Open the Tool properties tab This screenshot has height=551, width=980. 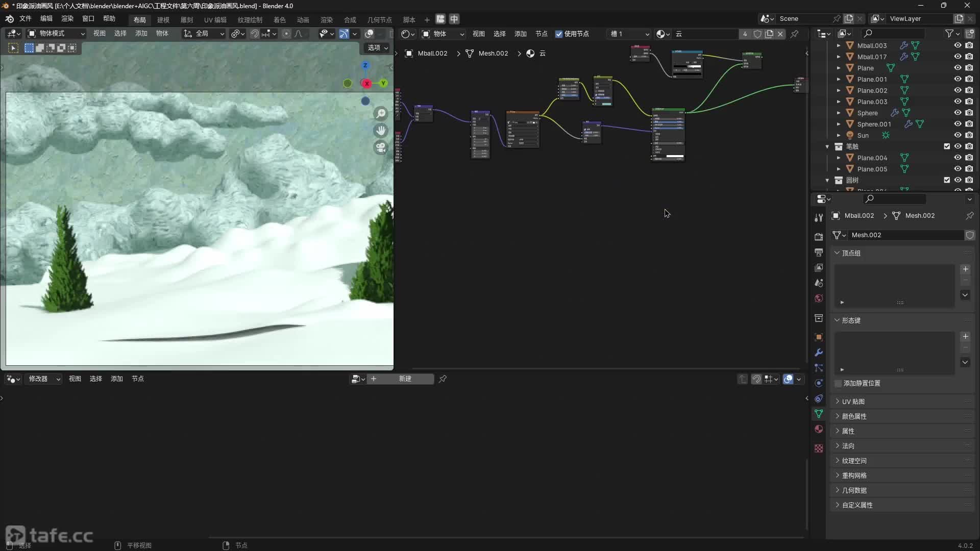[819, 218]
